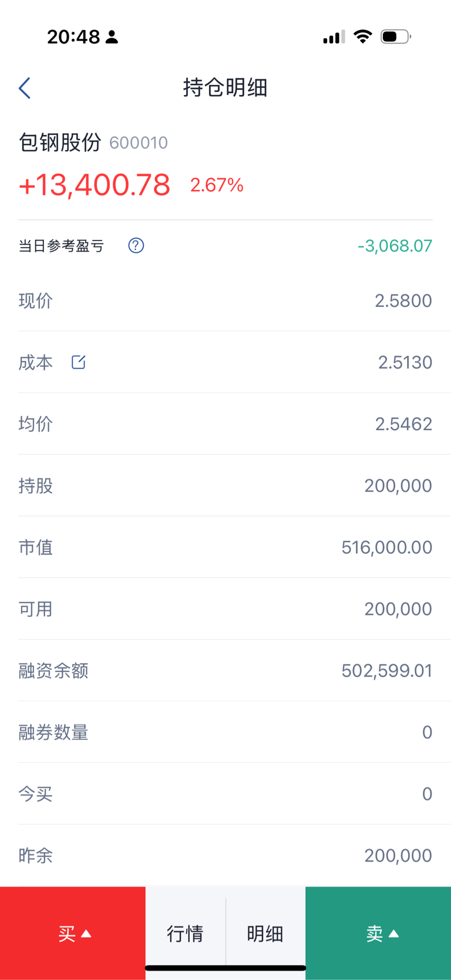Image resolution: width=451 pixels, height=980 pixels.
Task: Tap the back arrow icon
Action: [x=25, y=88]
